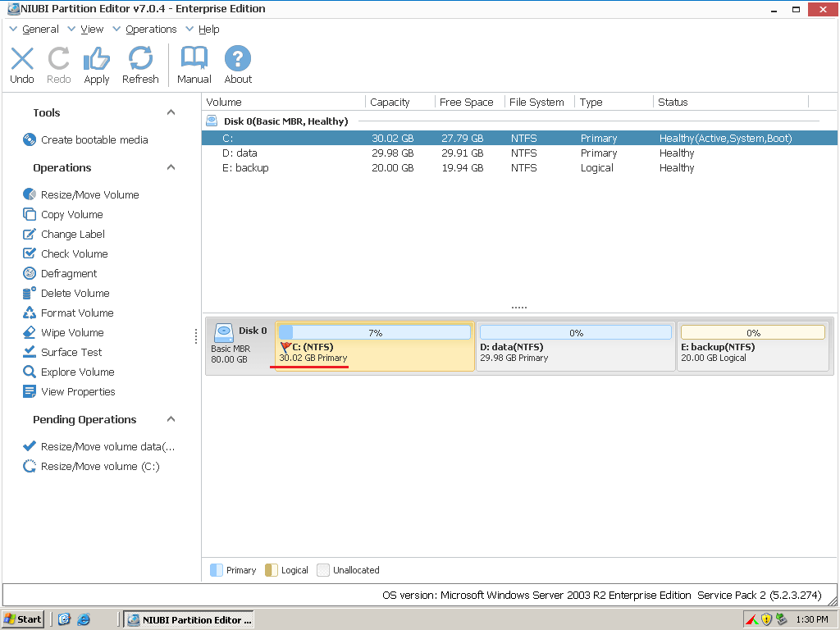Click the Wipe Volume eraser icon
840x630 pixels.
[30, 333]
